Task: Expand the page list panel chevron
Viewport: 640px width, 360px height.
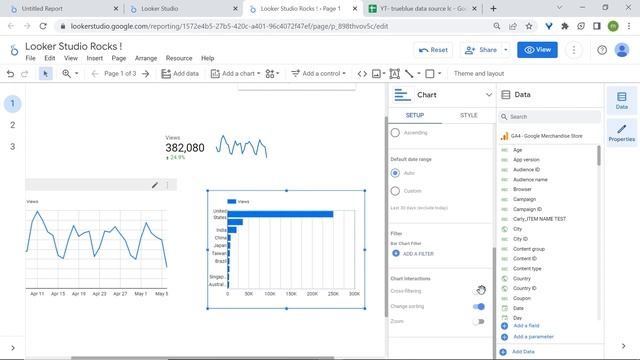Action: pyautogui.click(x=13, y=348)
